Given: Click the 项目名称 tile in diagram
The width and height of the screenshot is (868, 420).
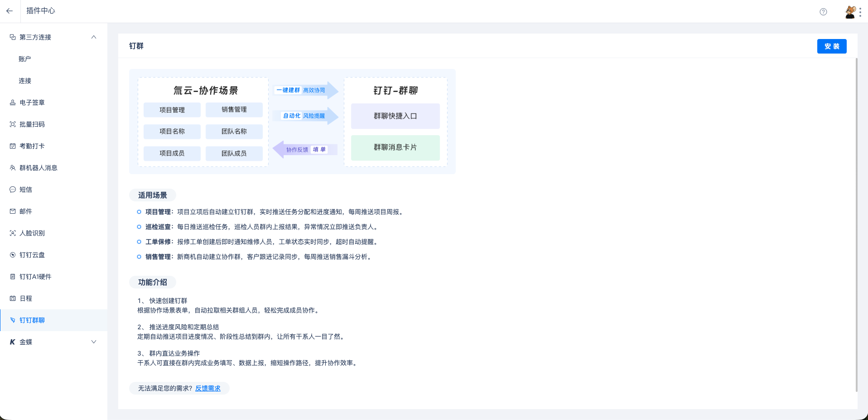Looking at the screenshot, I should [x=172, y=132].
